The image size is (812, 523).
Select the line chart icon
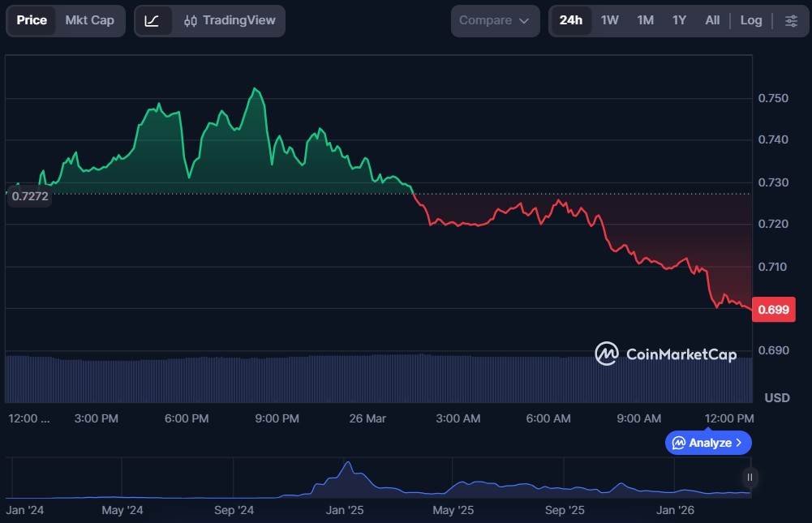[x=152, y=20]
